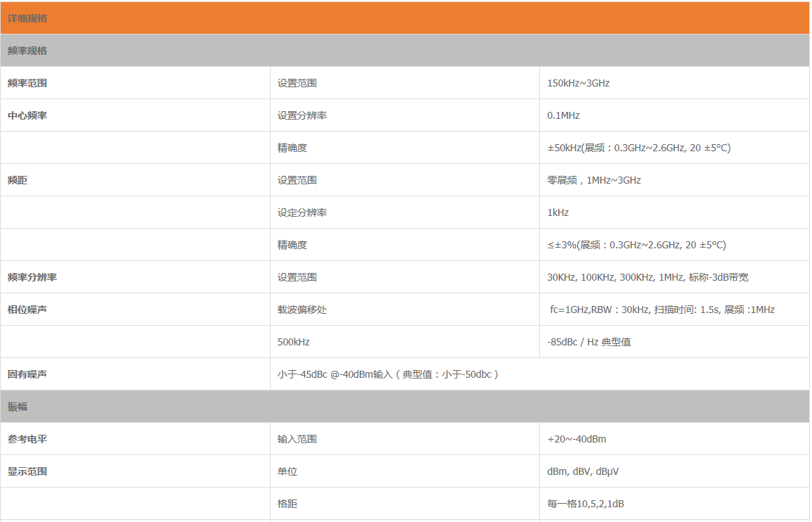
Task: Select the 相位噪声 row label
Action: (x=27, y=310)
